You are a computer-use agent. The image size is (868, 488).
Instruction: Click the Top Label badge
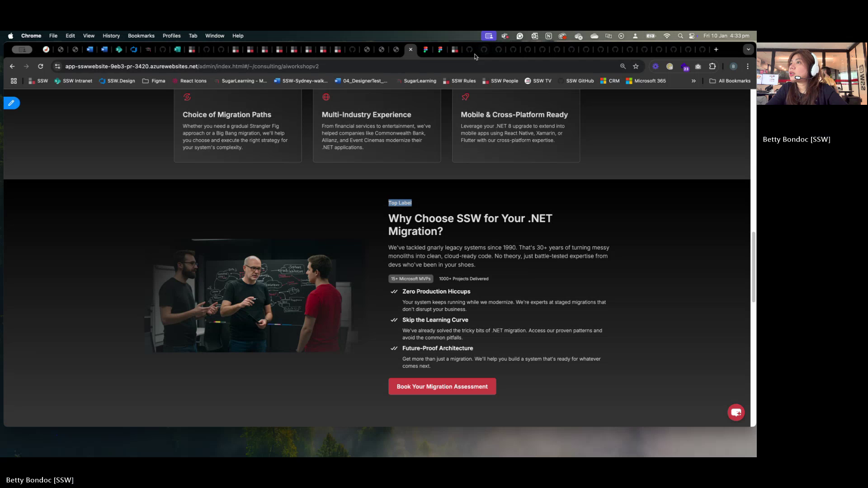400,202
